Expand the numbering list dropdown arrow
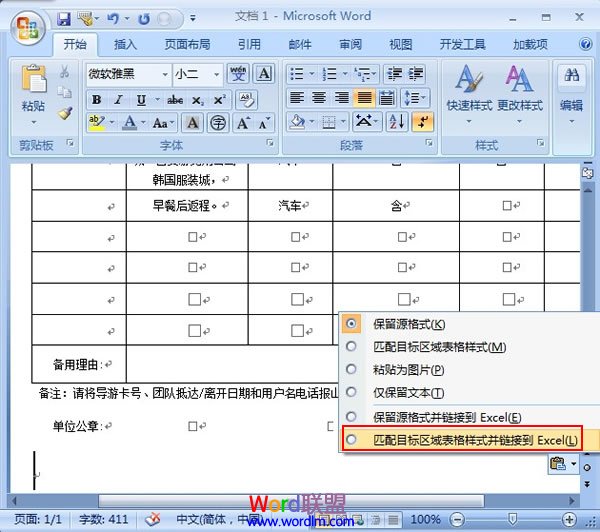The width and height of the screenshot is (600, 532). 345,73
